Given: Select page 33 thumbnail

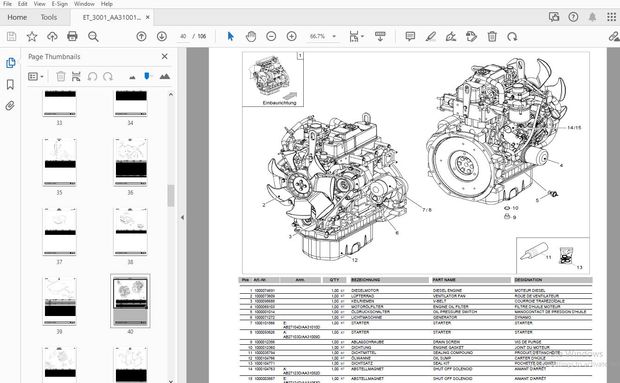Looking at the screenshot, I should [59, 104].
